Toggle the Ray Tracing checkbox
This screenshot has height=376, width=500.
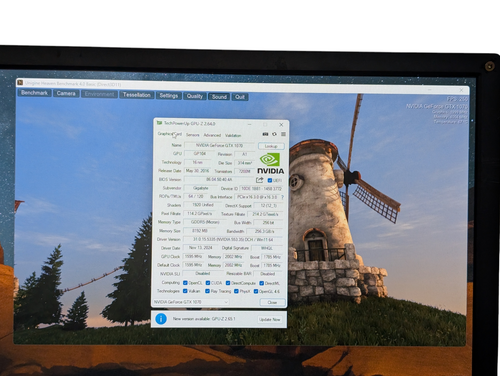(x=207, y=291)
